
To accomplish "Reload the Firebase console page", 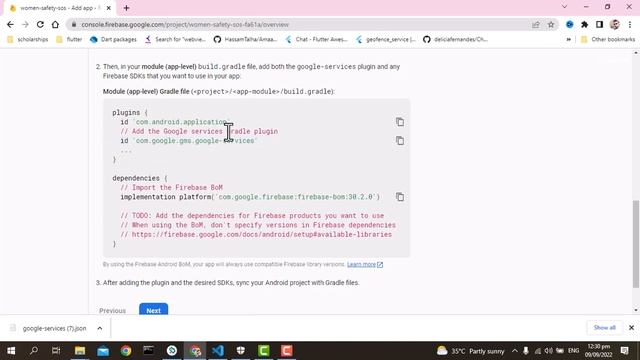I will [x=40, y=24].
